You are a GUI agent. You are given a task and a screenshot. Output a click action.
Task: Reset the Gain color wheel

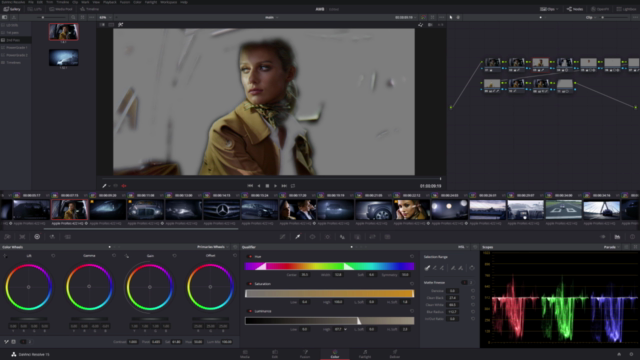click(174, 256)
